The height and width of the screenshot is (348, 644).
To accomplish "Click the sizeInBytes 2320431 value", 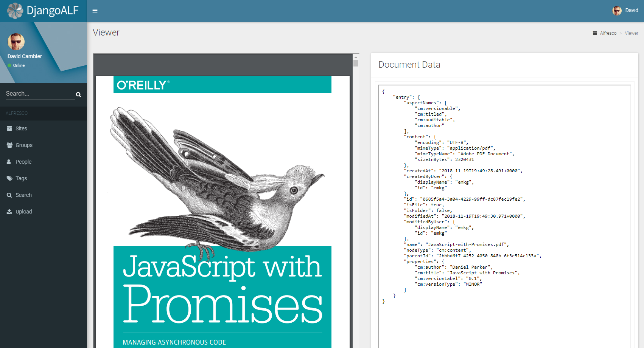I will [x=464, y=159].
